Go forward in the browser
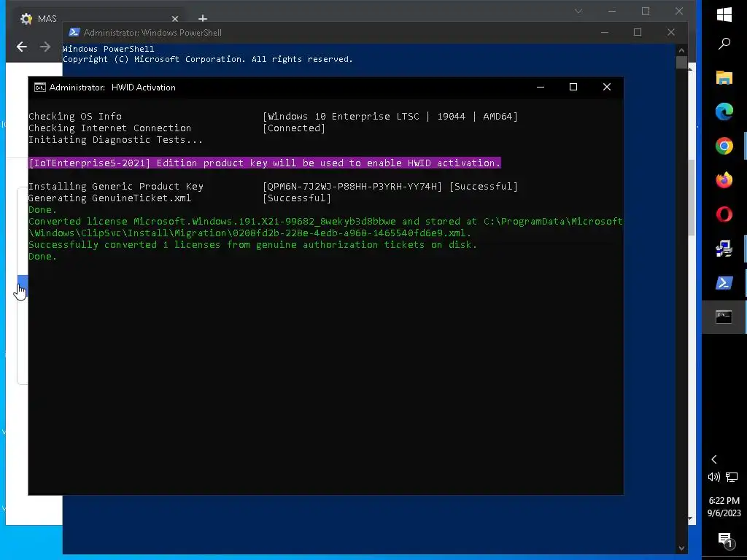Screen dimensions: 747x560 click(44, 47)
